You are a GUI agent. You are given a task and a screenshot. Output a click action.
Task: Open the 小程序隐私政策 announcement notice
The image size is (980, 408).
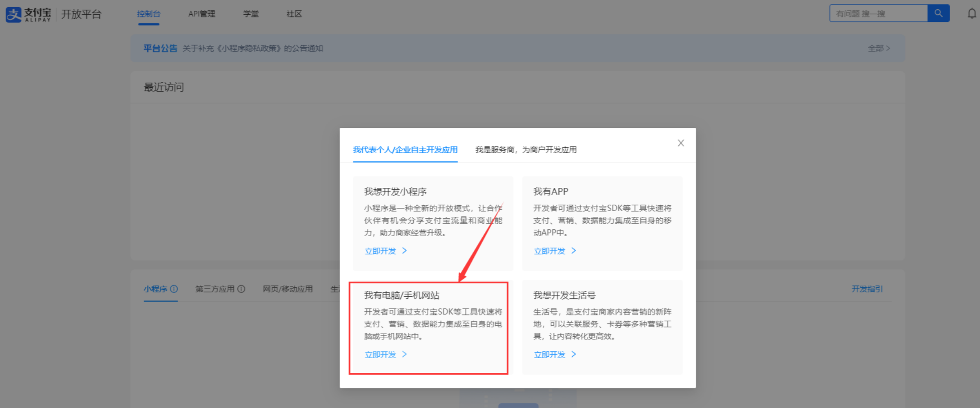(252, 48)
